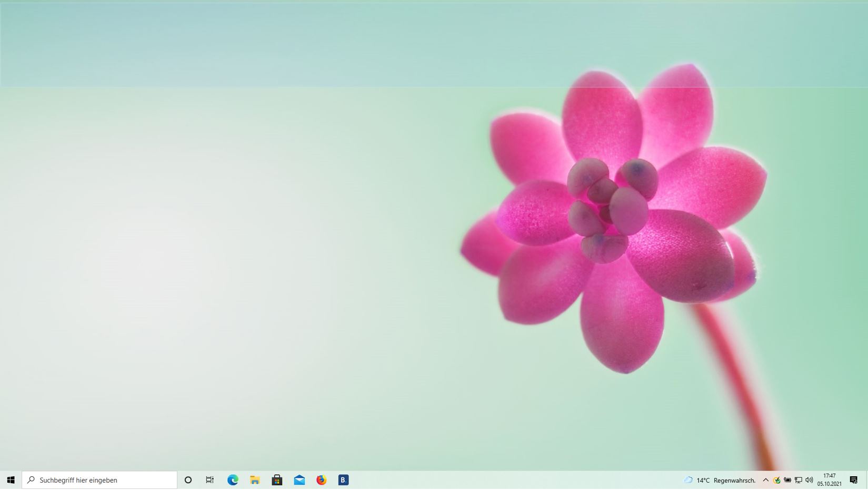868x490 pixels.
Task: Launch Firefox from the taskbar
Action: pos(322,480)
